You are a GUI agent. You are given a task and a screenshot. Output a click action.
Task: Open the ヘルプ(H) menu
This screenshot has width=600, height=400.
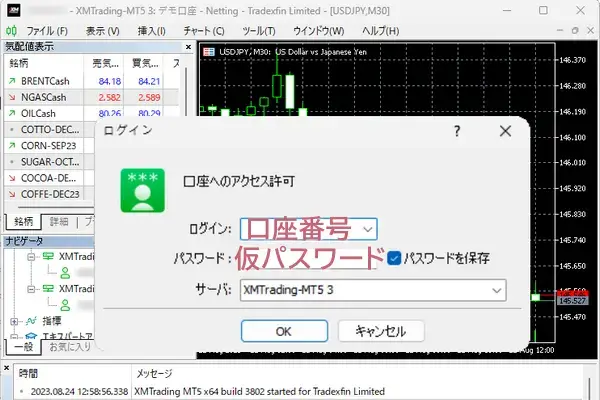click(x=380, y=31)
